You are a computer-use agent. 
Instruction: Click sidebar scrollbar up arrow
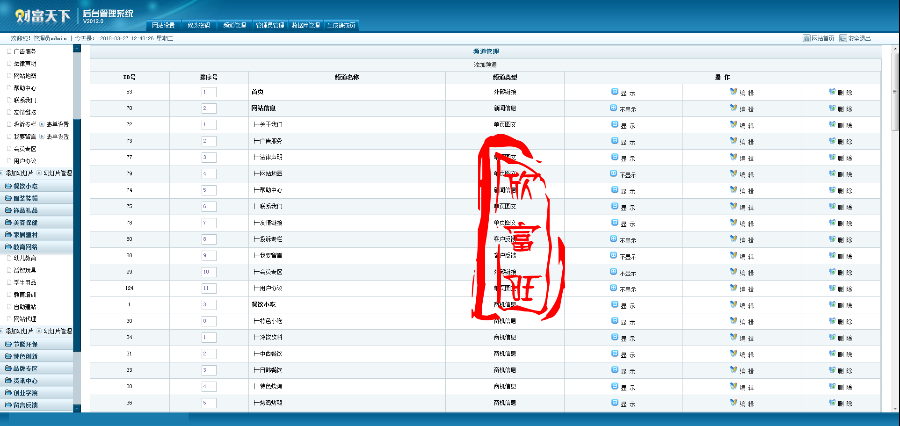pyautogui.click(x=77, y=48)
